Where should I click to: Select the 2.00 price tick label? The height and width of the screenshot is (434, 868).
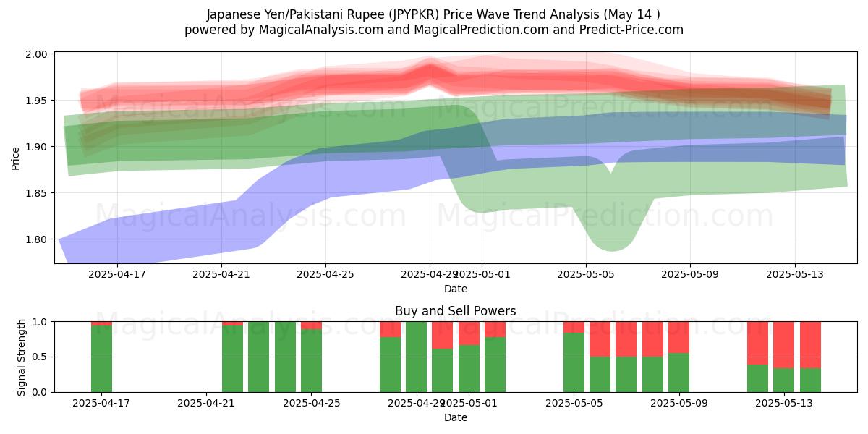coord(38,54)
